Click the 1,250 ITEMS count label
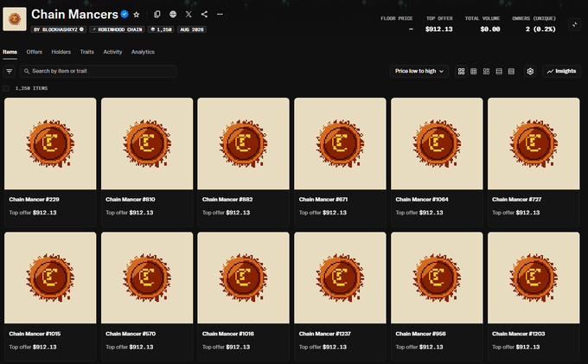 coord(31,88)
